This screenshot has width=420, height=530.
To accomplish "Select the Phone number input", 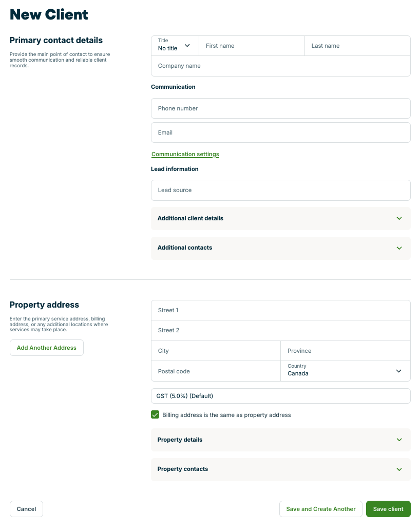I will click(280, 108).
